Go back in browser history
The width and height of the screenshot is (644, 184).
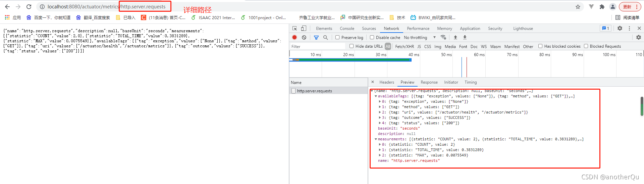7,7
